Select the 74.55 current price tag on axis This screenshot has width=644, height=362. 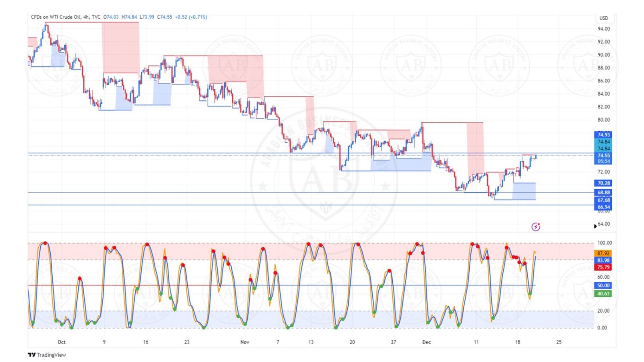(x=603, y=155)
